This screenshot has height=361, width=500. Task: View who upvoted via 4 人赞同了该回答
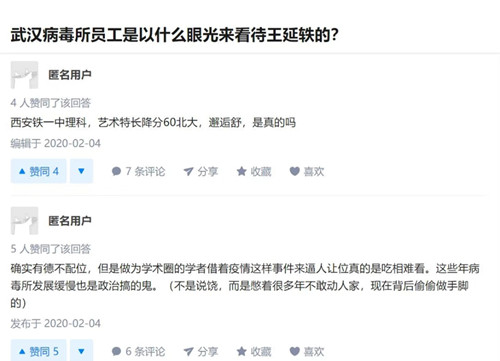point(51,103)
